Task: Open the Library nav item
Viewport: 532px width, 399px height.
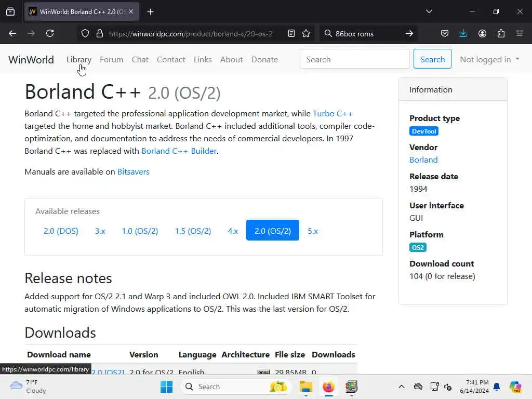Action: click(x=79, y=60)
